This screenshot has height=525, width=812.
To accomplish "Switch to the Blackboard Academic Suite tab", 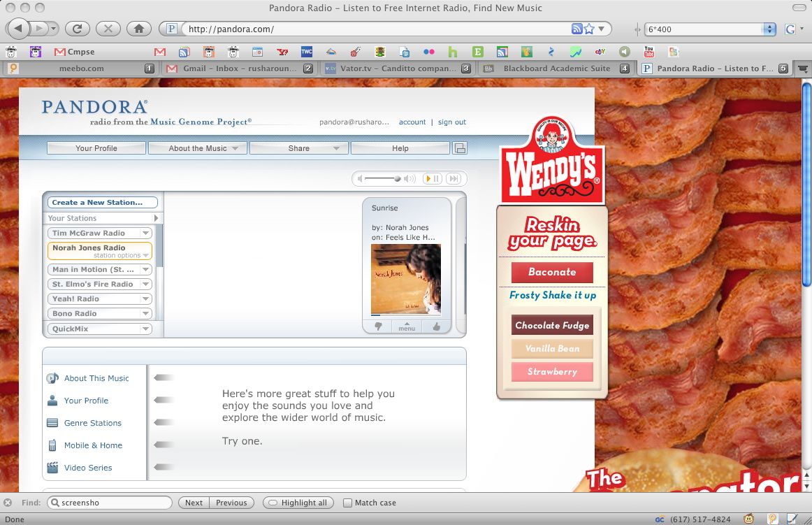I will (556, 69).
